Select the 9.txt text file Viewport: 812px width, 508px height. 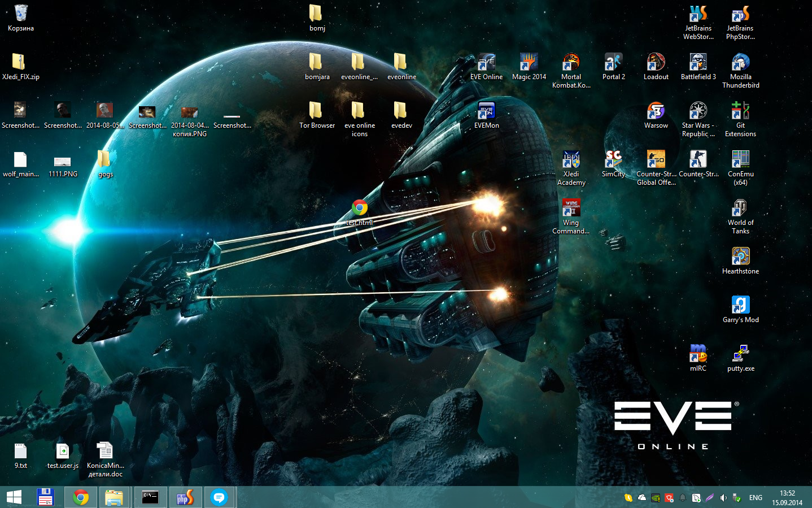click(21, 455)
